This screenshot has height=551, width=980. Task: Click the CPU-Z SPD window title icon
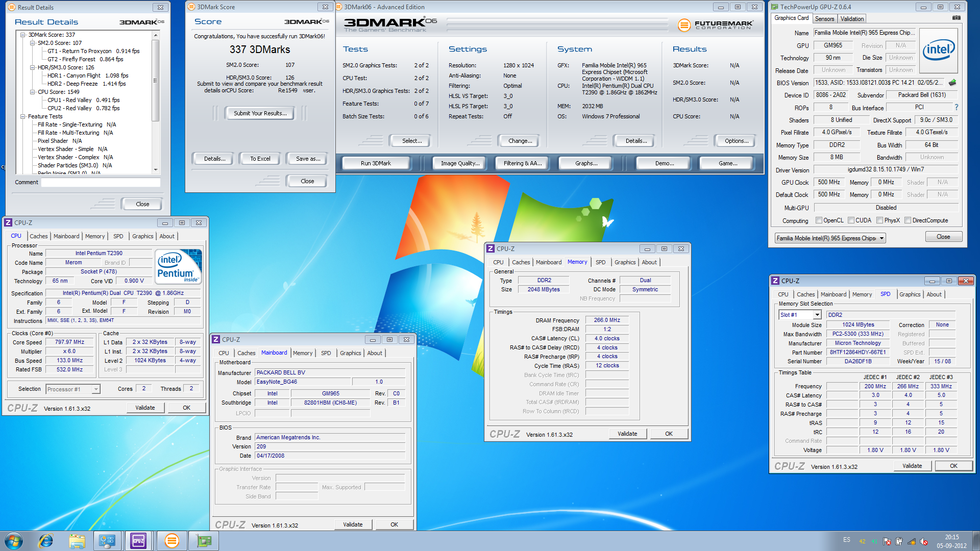point(775,281)
